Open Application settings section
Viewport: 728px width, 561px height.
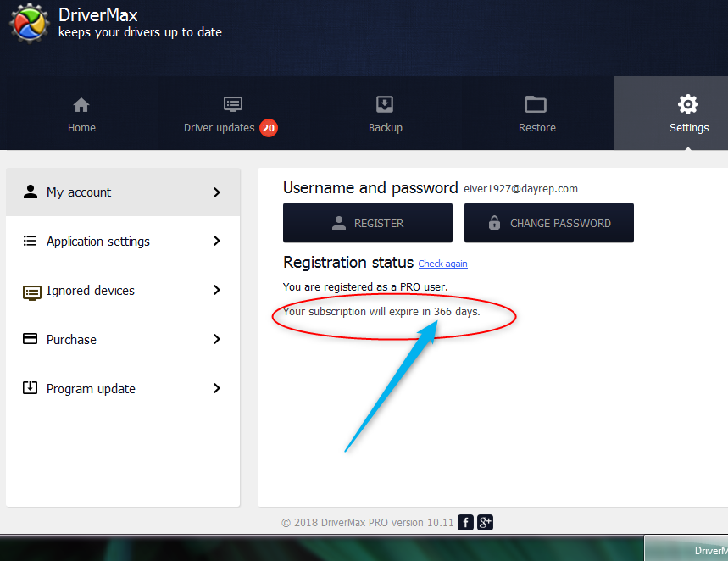(123, 241)
